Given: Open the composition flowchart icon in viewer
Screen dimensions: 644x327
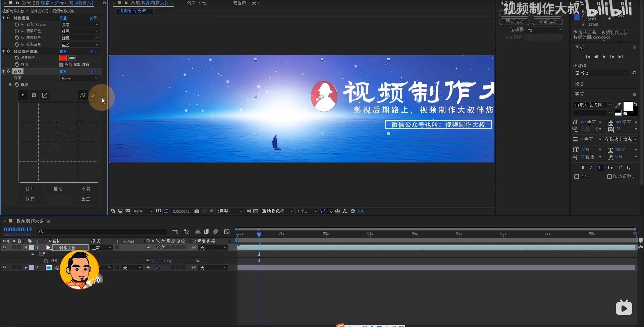Looking at the screenshot, I should [x=345, y=211].
